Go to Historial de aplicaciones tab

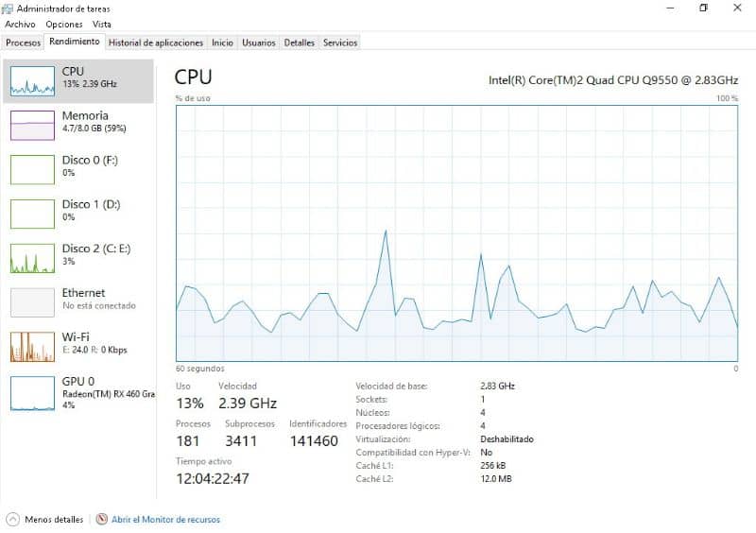point(156,43)
